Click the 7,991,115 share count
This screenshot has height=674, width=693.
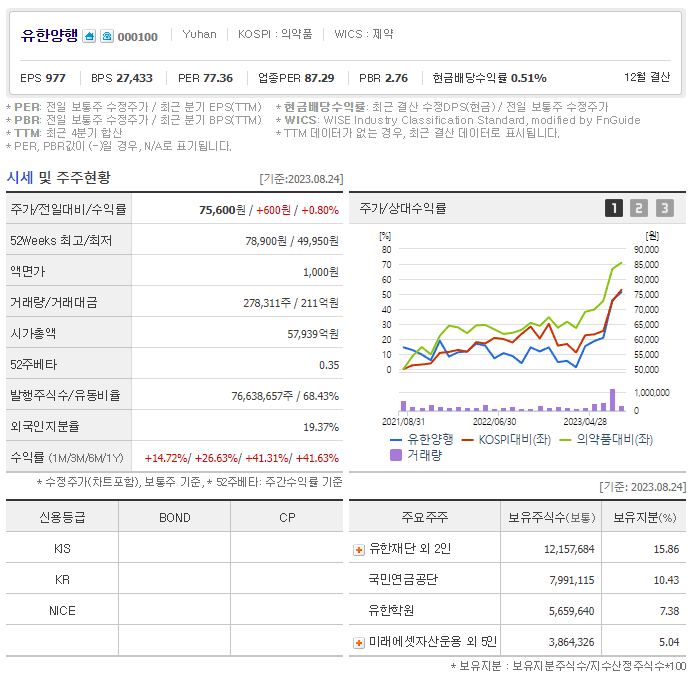[572, 580]
